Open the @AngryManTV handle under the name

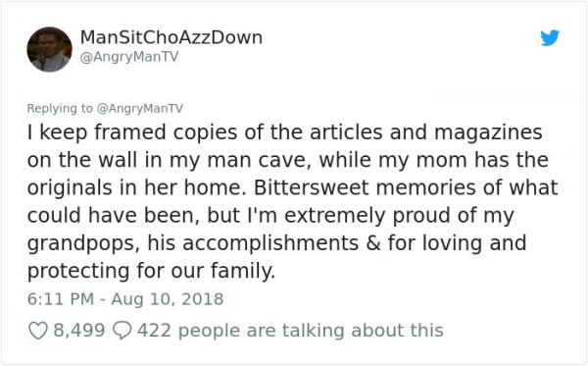pyautogui.click(x=129, y=57)
